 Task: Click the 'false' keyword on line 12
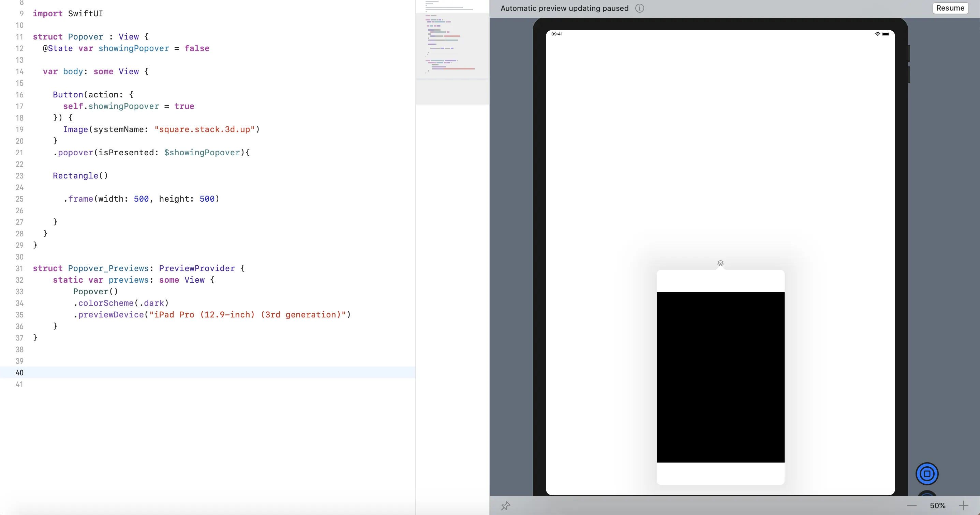(x=197, y=48)
